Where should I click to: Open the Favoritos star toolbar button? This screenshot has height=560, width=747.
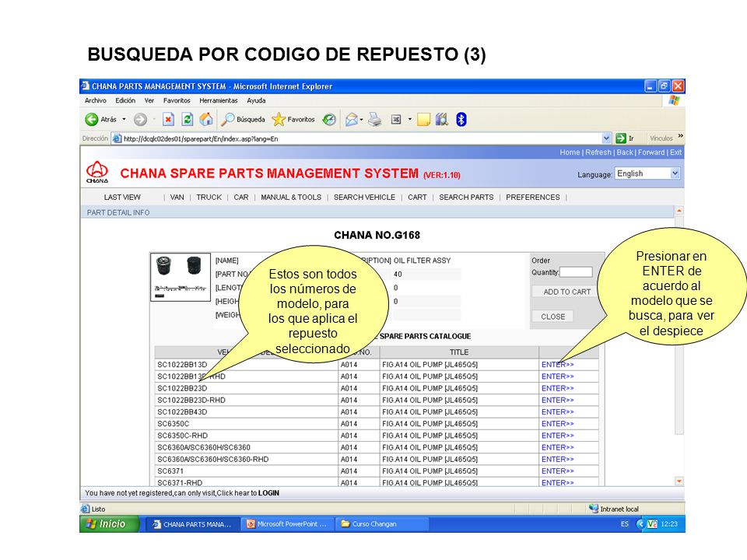[293, 119]
